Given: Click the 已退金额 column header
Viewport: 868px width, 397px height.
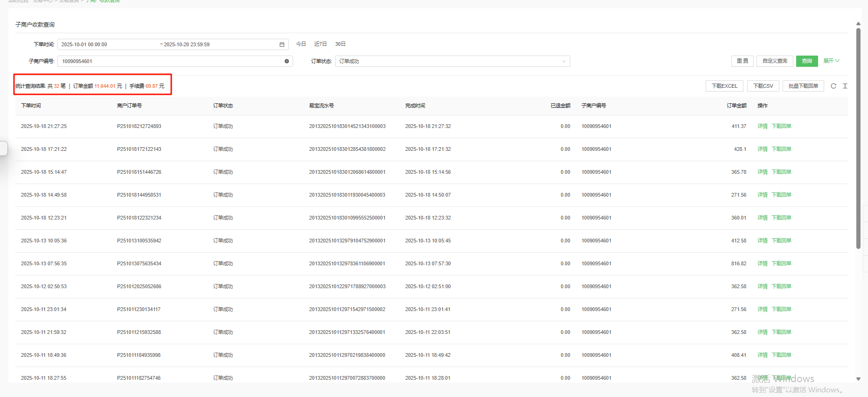Looking at the screenshot, I should 560,106.
